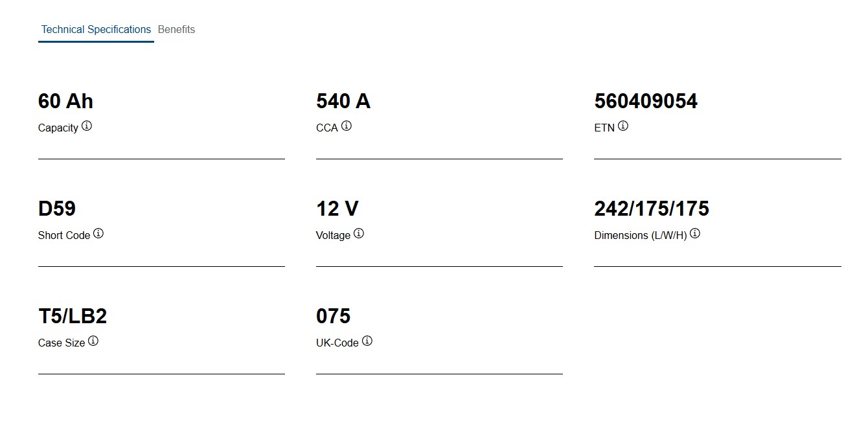Click the D59 short code value
The height and width of the screenshot is (421, 868).
pyautogui.click(x=57, y=209)
